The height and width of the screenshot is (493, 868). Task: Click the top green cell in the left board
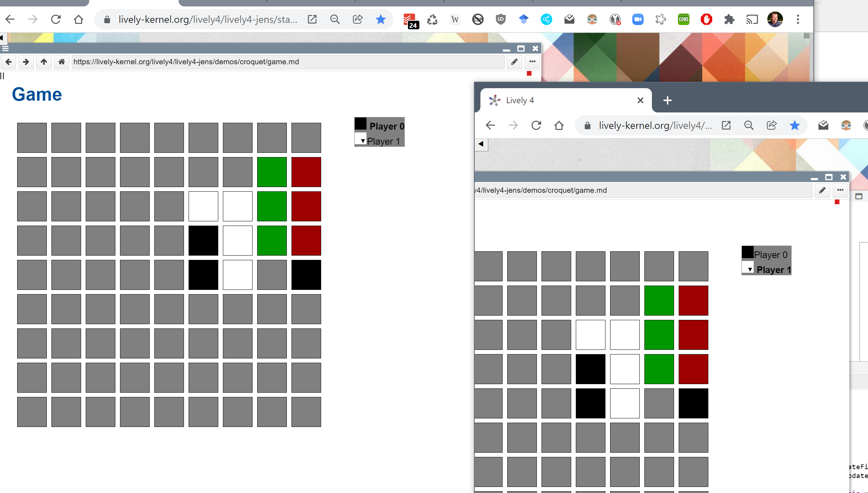coord(272,172)
